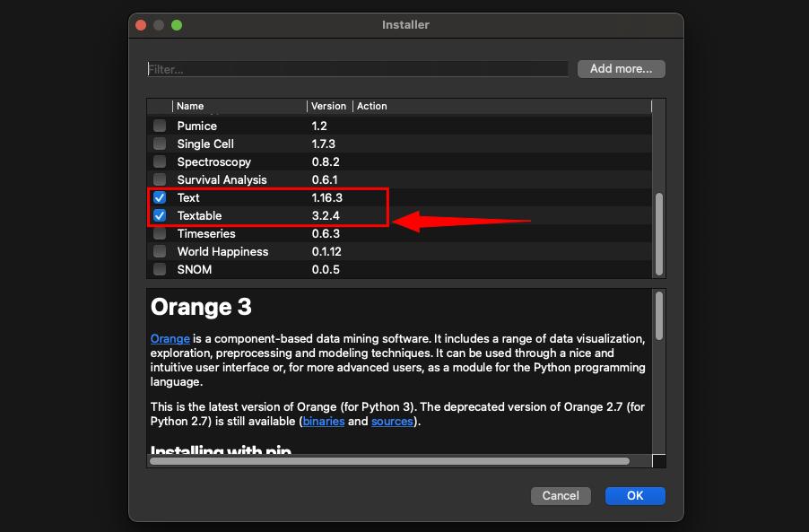Click version value 1.7.3
Viewport: 809px width, 532px height.
324,144
